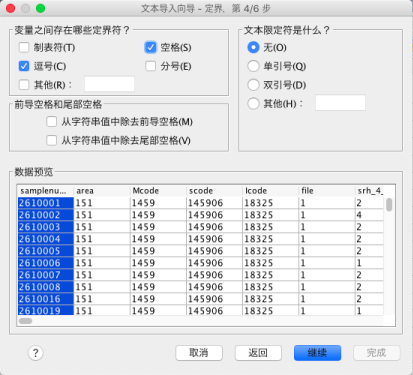The height and width of the screenshot is (375, 413).
Task: Focus the 其他(H) qualifier text field
Action: pos(340,103)
